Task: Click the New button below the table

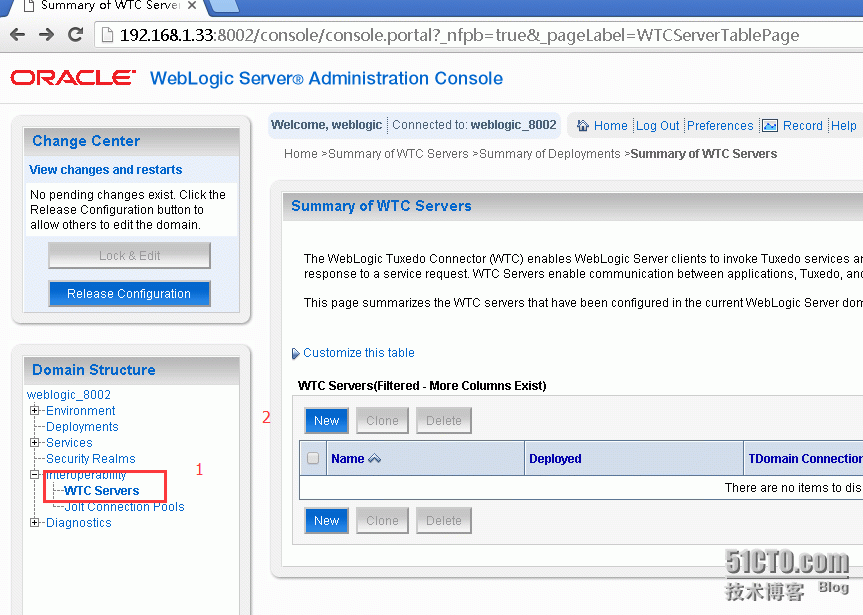Action: click(x=326, y=521)
